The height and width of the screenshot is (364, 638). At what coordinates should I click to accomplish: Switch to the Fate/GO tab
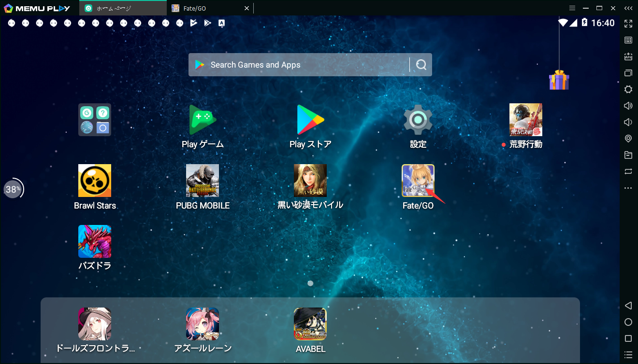[209, 8]
